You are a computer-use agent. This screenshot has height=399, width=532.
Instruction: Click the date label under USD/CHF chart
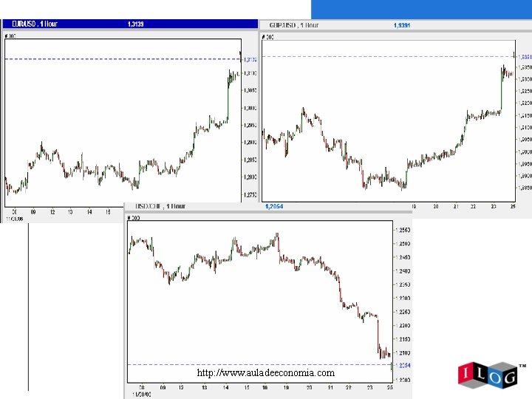click(142, 395)
